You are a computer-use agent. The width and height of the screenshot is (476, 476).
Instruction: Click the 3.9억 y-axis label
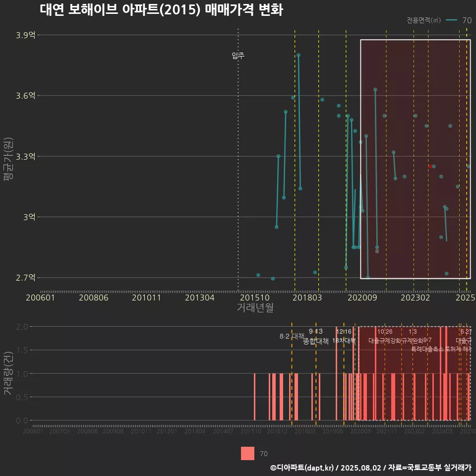pos(25,35)
